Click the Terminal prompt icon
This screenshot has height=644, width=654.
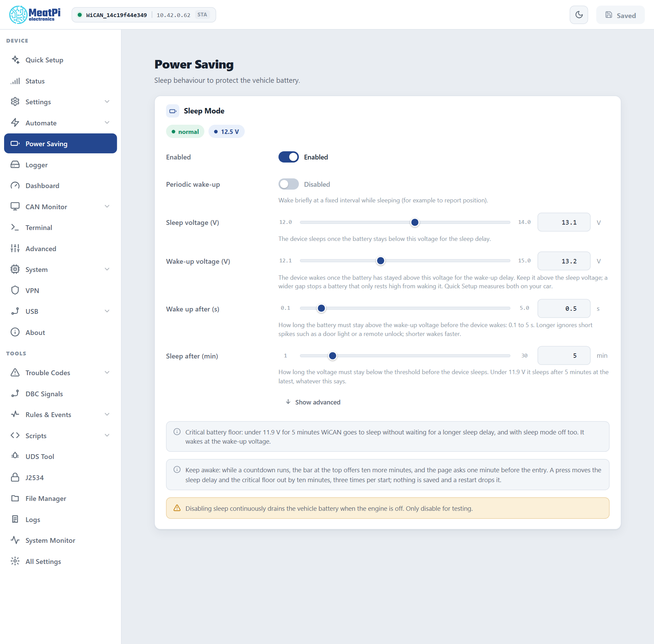[x=15, y=227]
